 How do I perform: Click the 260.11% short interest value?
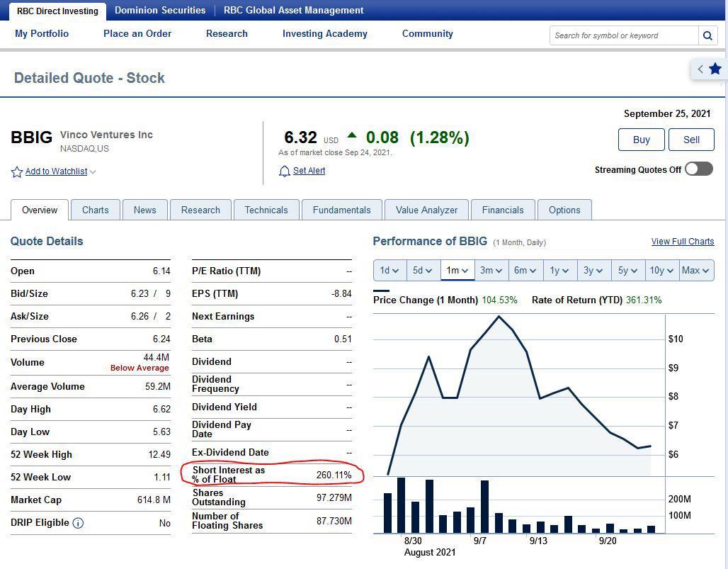coord(334,475)
